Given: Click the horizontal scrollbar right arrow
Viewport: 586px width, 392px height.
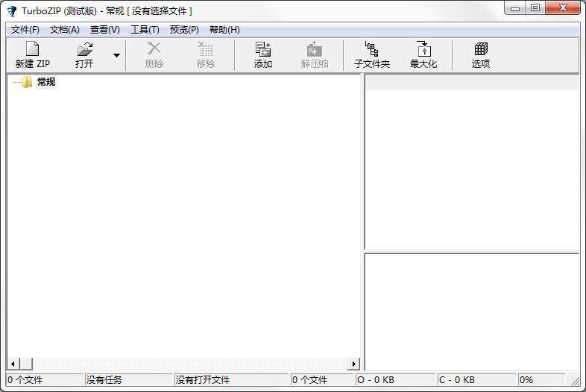Looking at the screenshot, I should (354, 364).
